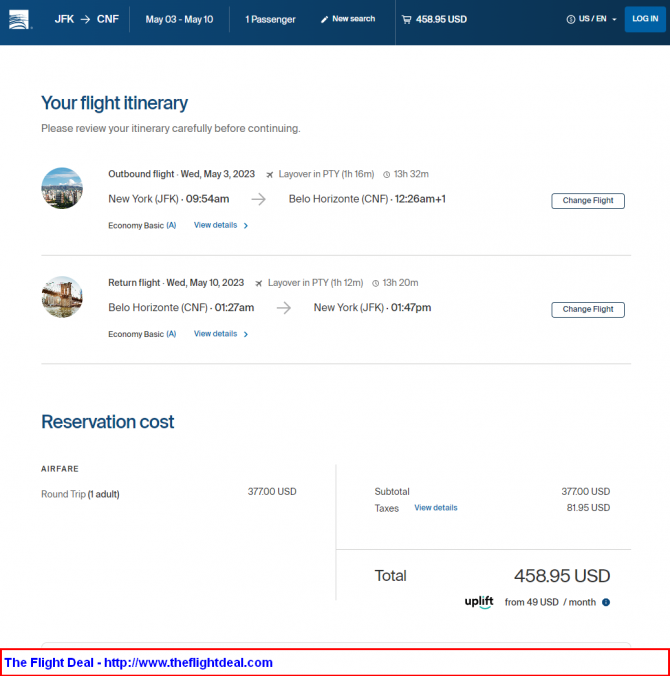This screenshot has height=676, width=670.
Task: Open Taxes View details link
Action: click(436, 508)
